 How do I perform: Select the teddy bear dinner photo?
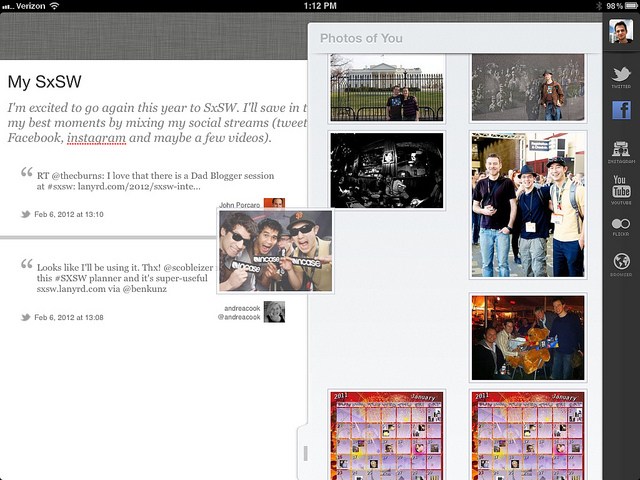tap(528, 338)
